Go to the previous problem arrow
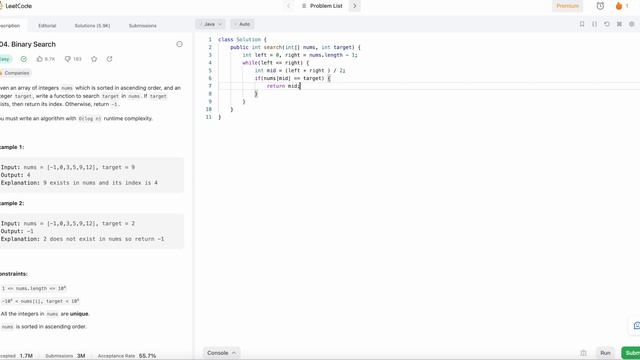640x360 pixels. coord(289,6)
